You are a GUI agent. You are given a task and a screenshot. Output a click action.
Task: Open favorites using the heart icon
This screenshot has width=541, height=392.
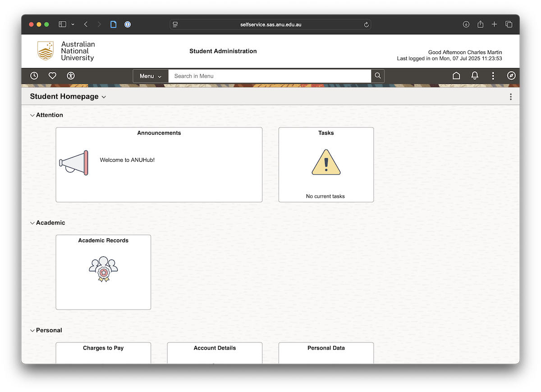point(52,76)
